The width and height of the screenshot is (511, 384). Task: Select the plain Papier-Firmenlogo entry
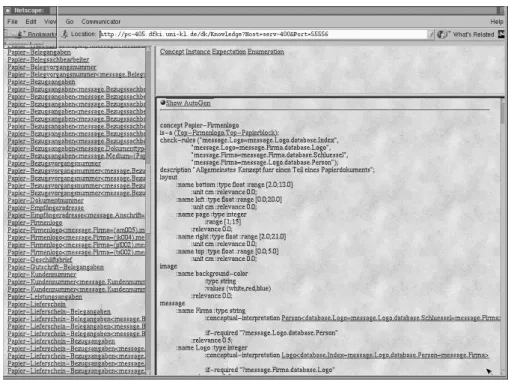[x=35, y=223]
